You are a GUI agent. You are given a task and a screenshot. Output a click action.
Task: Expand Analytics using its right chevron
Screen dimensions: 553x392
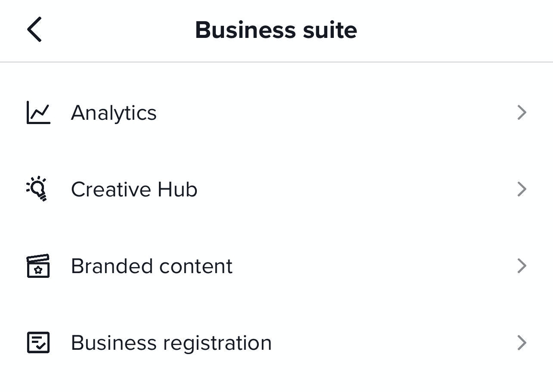tap(522, 112)
